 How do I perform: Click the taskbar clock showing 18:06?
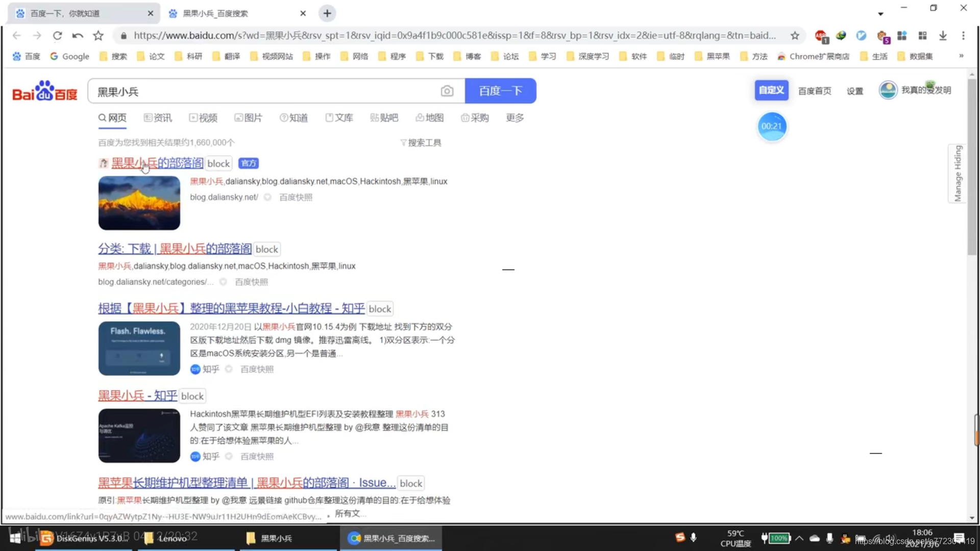pyautogui.click(x=922, y=538)
